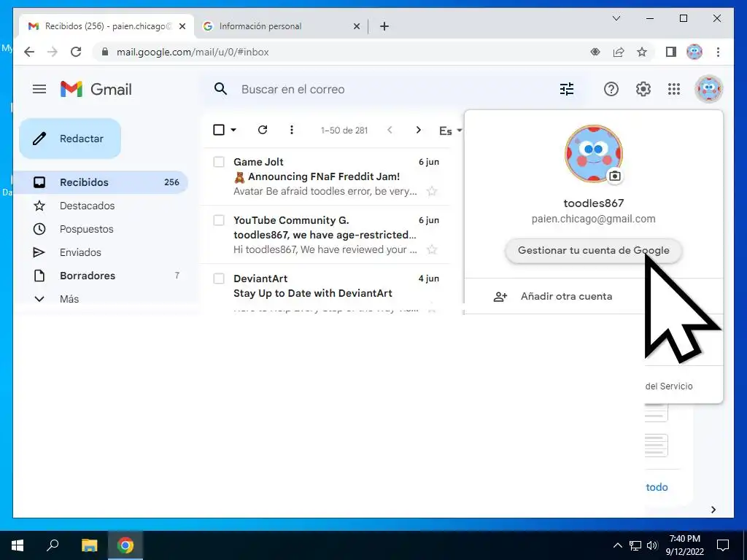Open the Windows Start menu
Viewport: 747px width, 560px height.
(x=18, y=545)
